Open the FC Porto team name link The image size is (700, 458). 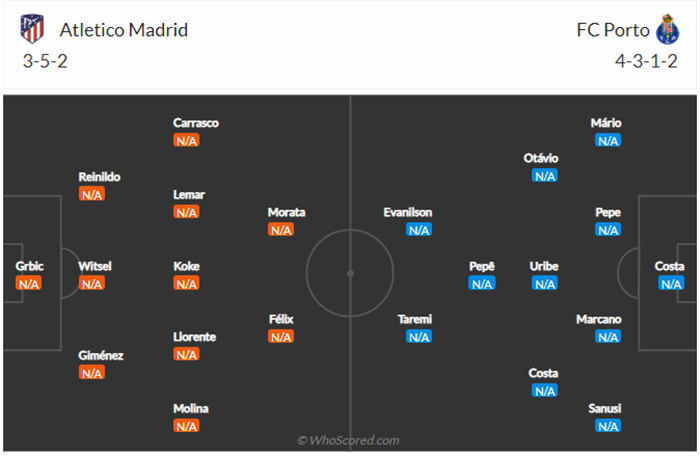(x=610, y=29)
